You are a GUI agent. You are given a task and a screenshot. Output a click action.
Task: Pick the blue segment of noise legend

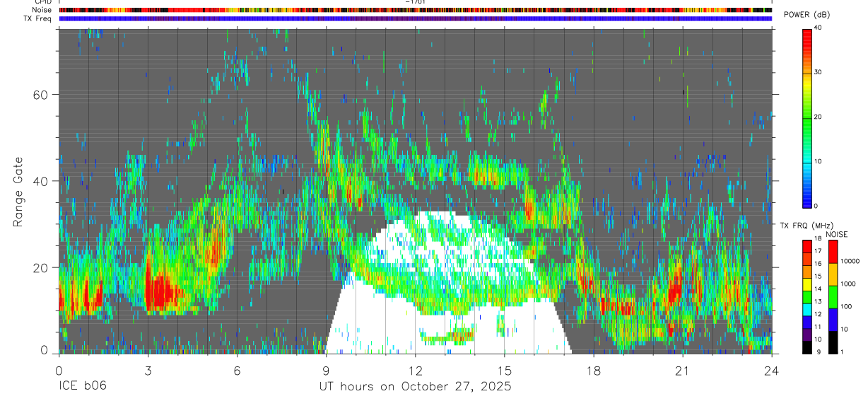833,320
